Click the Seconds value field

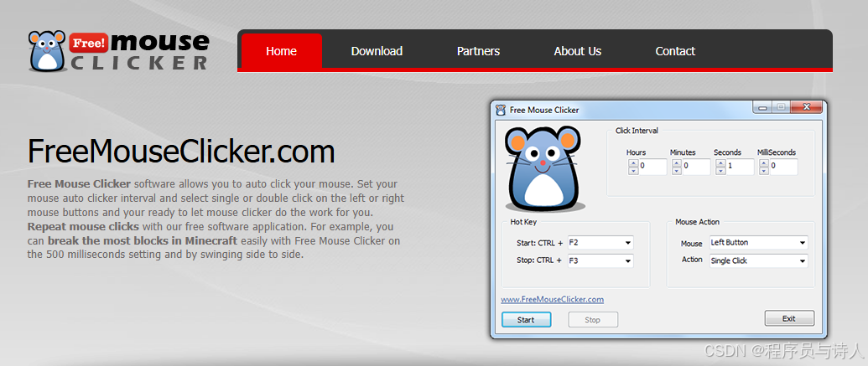(x=740, y=167)
